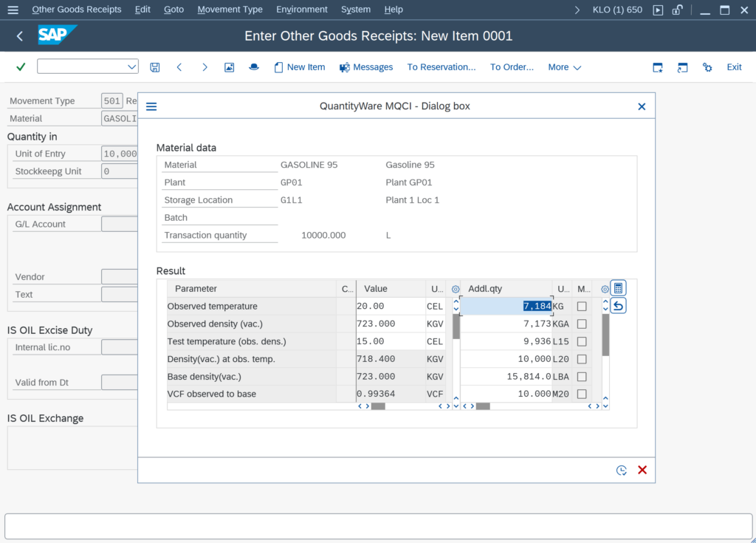Click the VCF observed to base row
756x543 pixels.
251,394
